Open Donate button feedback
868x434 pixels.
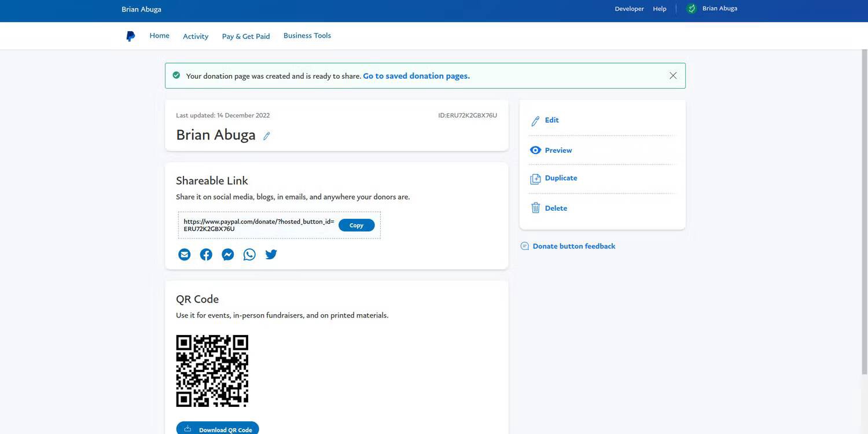coord(568,246)
